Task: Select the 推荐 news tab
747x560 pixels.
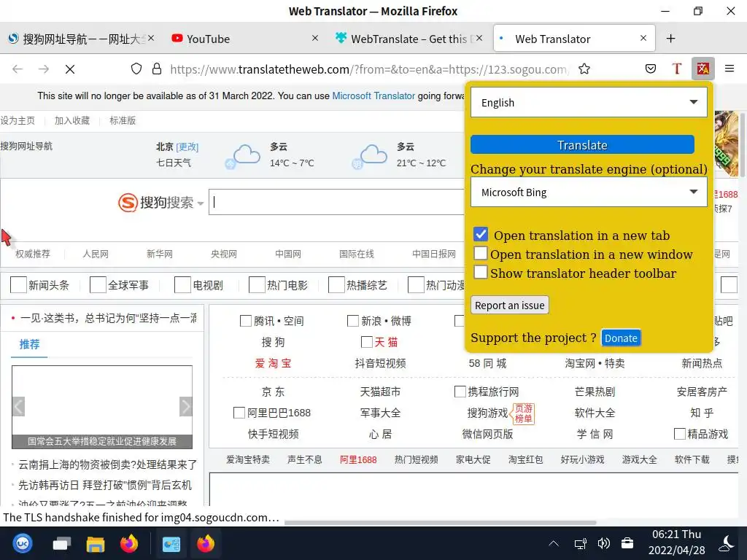Action: coord(29,344)
